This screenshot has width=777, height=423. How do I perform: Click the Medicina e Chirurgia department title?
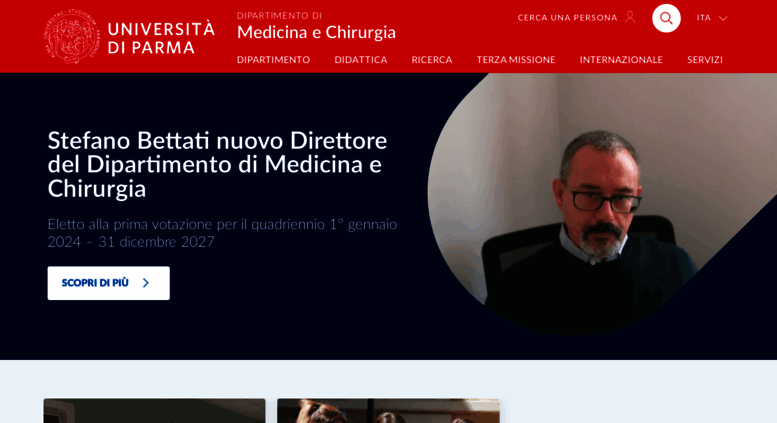pos(316,32)
